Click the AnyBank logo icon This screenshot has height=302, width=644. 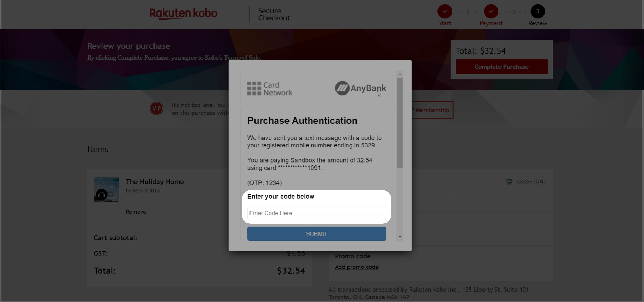[x=341, y=88]
